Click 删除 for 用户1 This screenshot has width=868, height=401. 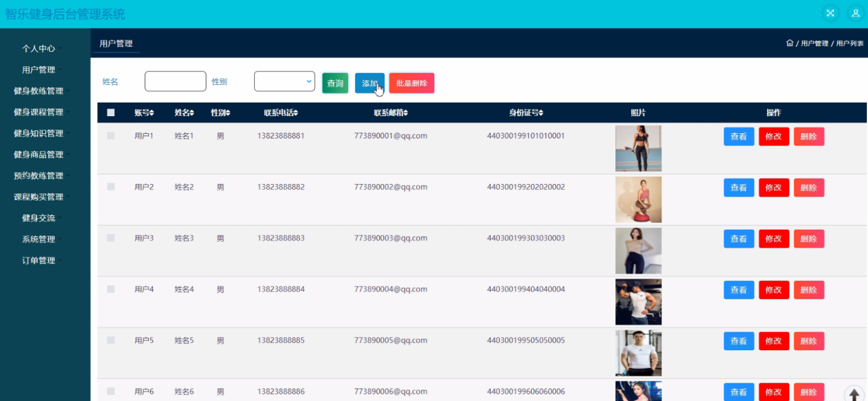(x=809, y=136)
